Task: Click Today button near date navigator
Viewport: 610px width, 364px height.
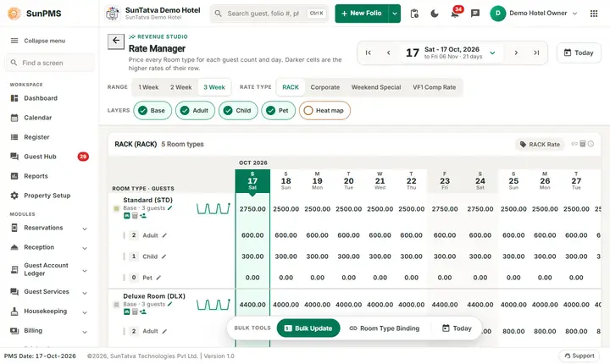Action: (579, 52)
